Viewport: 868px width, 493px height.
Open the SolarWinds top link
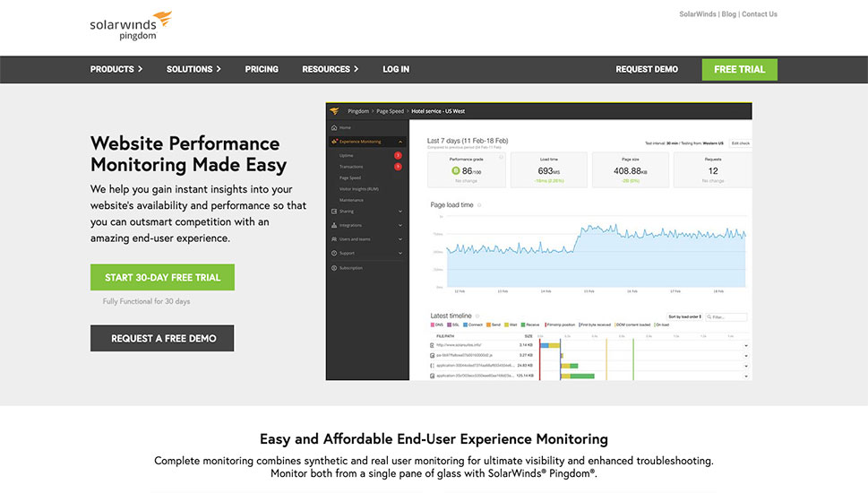coord(698,14)
